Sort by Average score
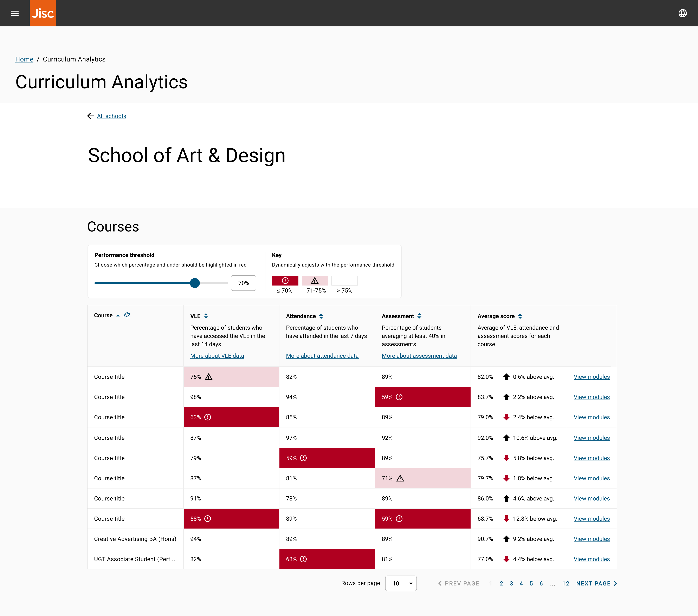The height and width of the screenshot is (616, 698). [x=520, y=316]
